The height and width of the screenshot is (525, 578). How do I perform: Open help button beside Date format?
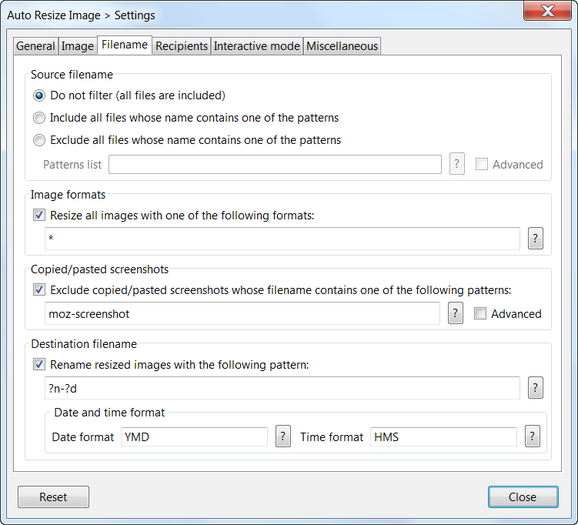[x=283, y=437]
